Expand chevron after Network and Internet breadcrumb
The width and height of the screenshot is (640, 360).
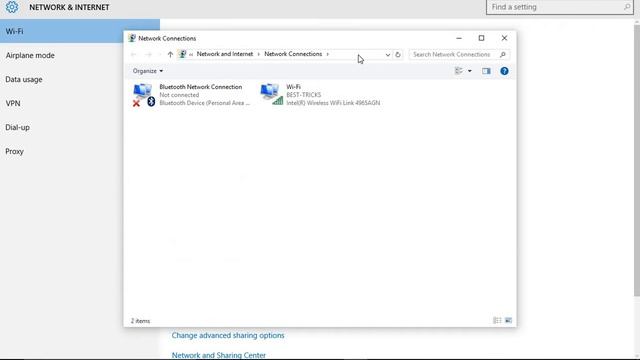pos(258,54)
